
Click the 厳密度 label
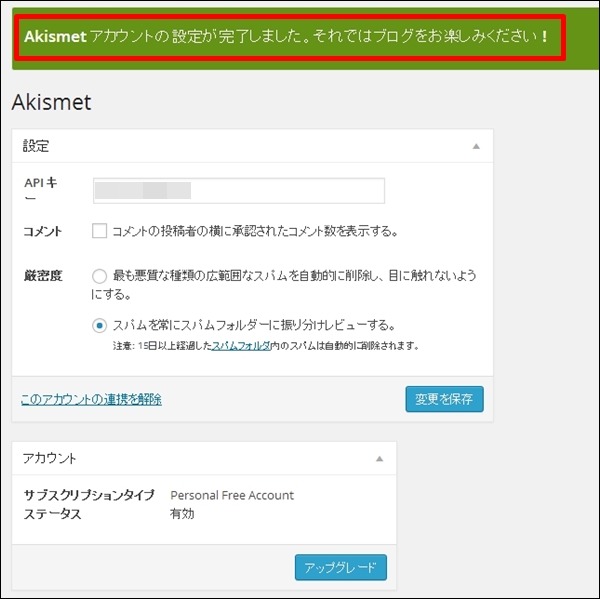tap(43, 276)
